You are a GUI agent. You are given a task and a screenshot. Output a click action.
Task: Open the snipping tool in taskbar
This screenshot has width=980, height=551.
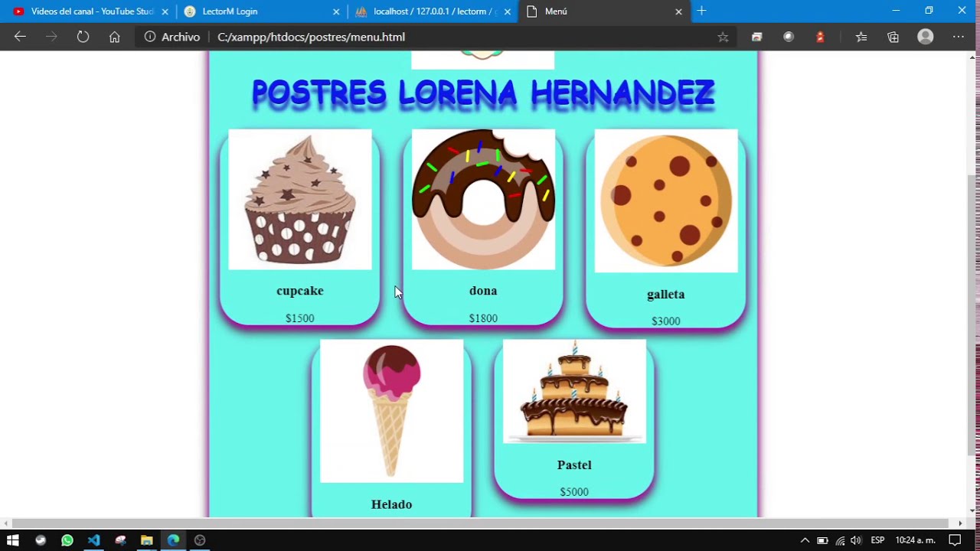pos(120,540)
